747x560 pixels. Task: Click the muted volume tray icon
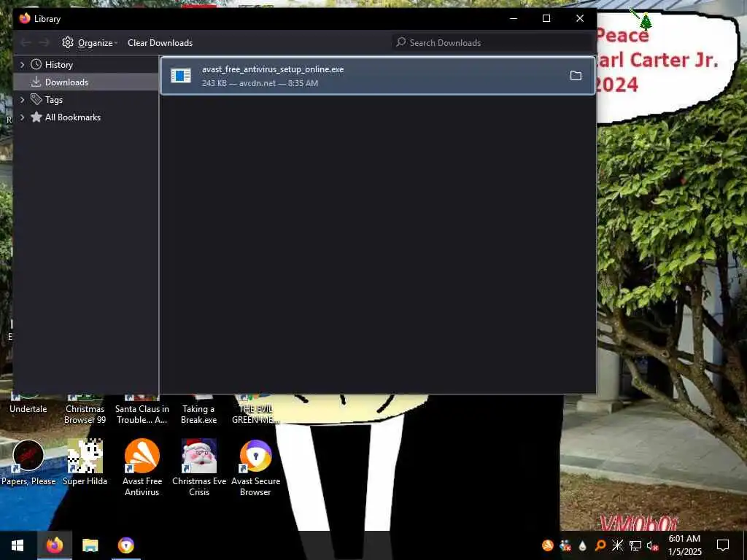[x=652, y=545]
